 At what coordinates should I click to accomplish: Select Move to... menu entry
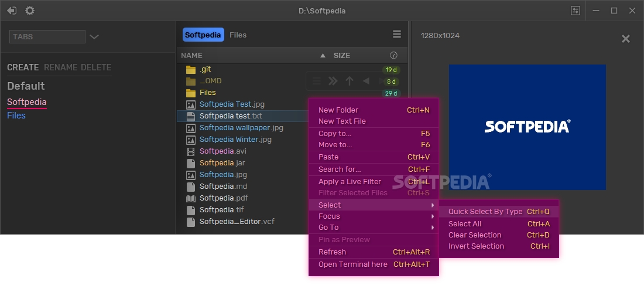click(374, 145)
